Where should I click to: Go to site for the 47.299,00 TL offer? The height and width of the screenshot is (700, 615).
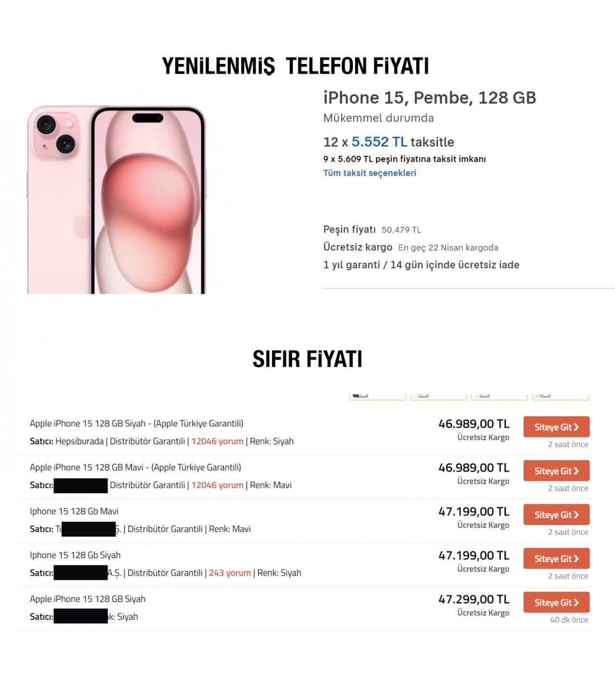pyautogui.click(x=556, y=602)
